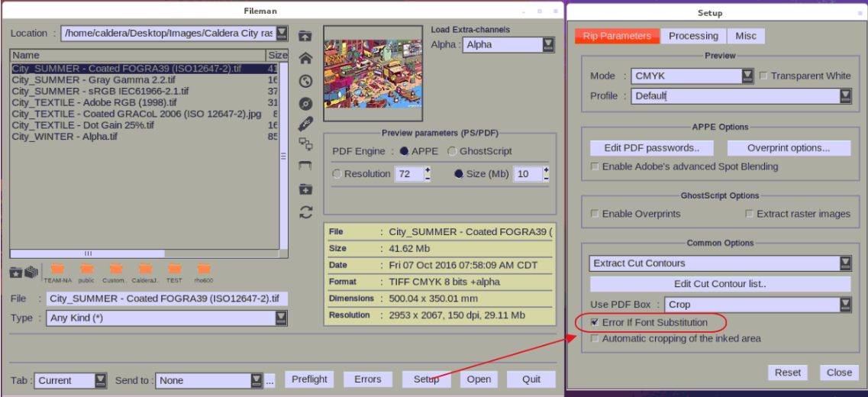Click the add-favorite starred folder icon

15,272
